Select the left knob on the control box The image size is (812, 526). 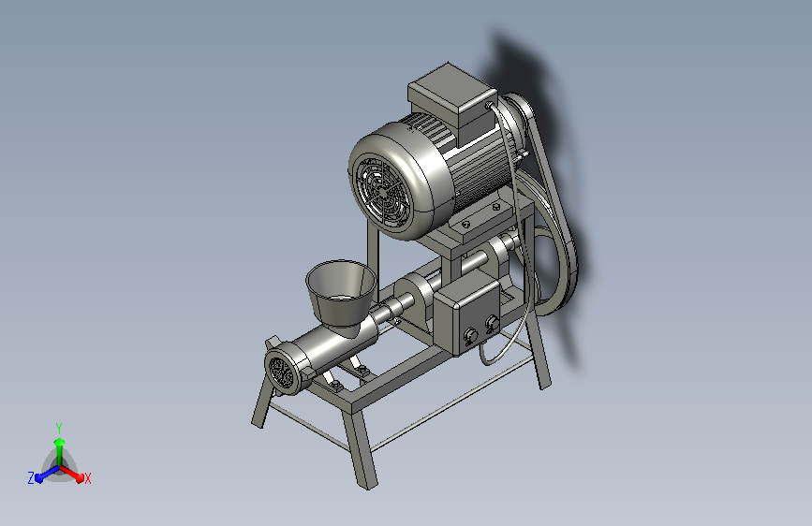(x=470, y=336)
